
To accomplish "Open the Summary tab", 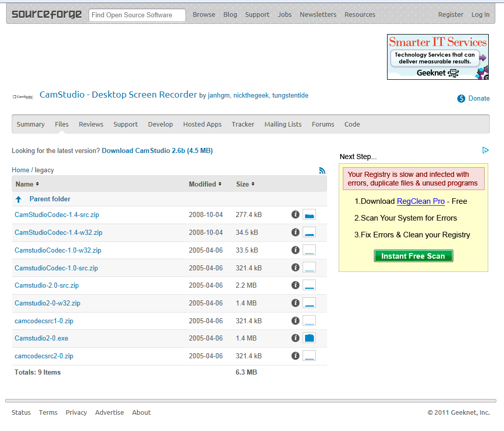I will 31,125.
